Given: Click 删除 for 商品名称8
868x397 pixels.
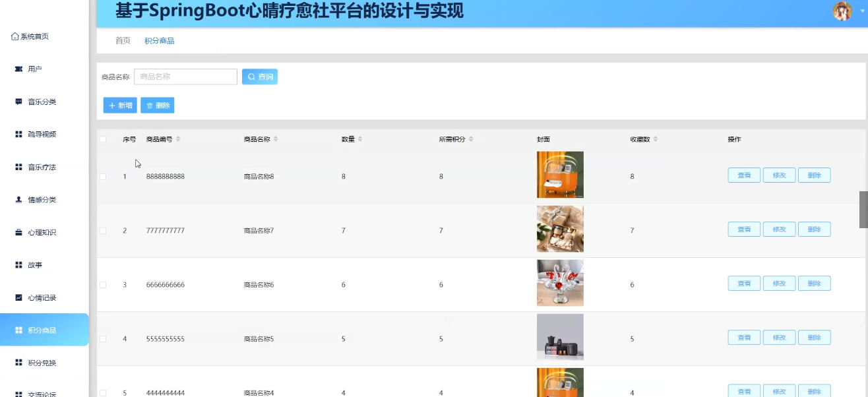Looking at the screenshot, I should pyautogui.click(x=814, y=175).
